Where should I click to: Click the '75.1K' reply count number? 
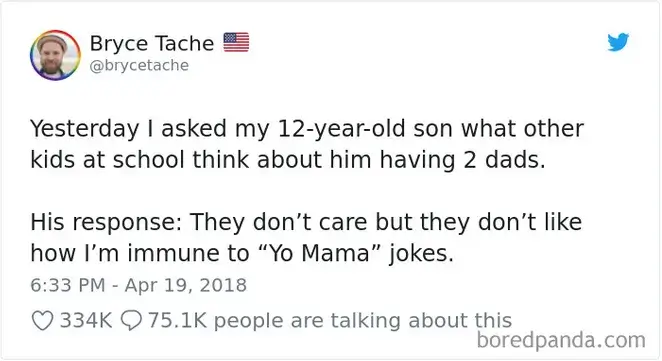pyautogui.click(x=177, y=320)
